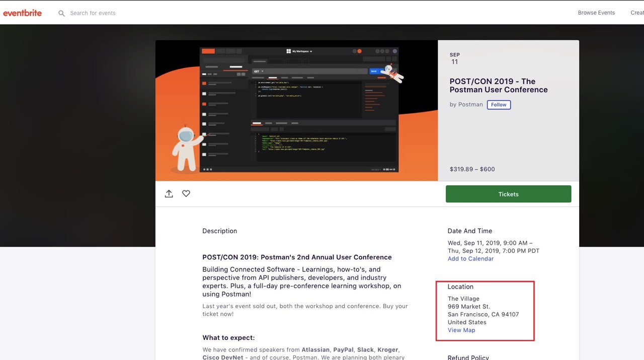
Task: Click the green Tickets button
Action: click(508, 194)
